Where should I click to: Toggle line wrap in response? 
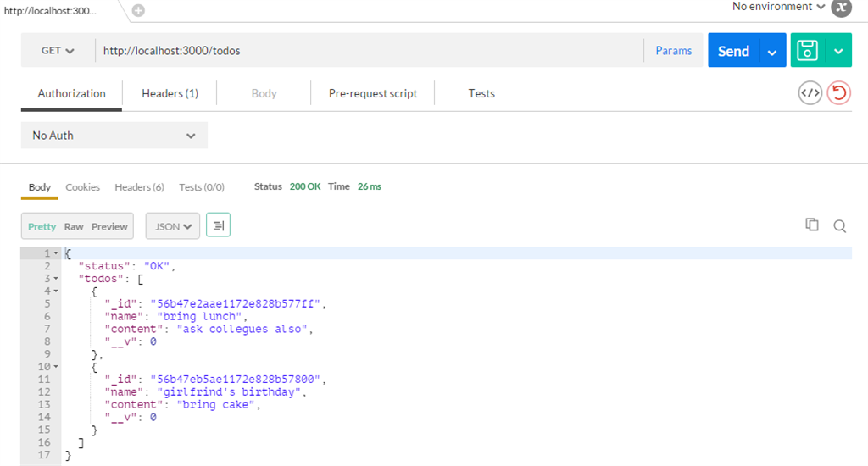219,225
